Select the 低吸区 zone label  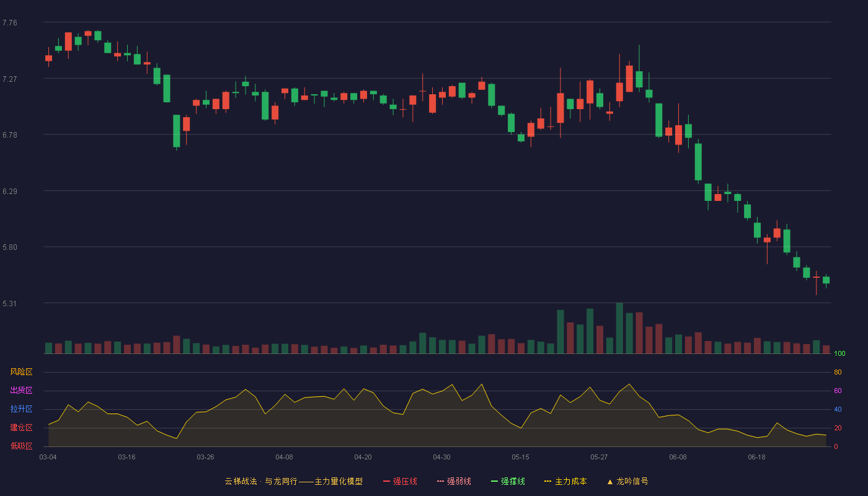click(21, 446)
